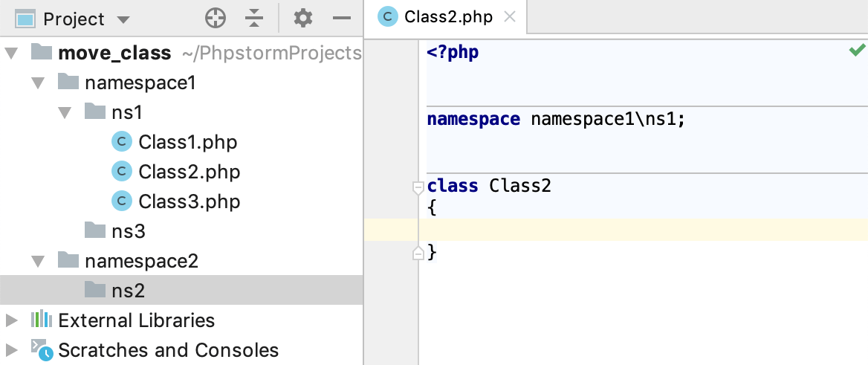Close the Class2.php tab
Image resolution: width=868 pixels, height=365 pixels.
510,17
